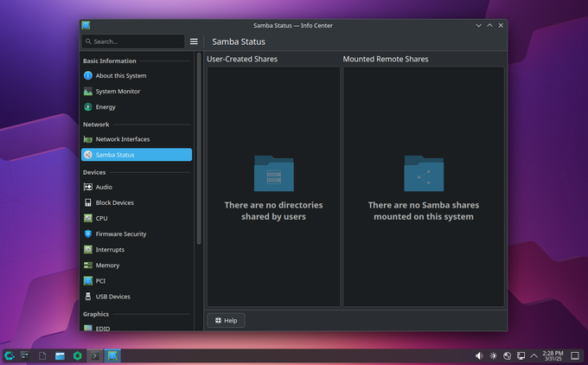
Task: Open the system settings taskbar icon
Action: pyautogui.click(x=25, y=355)
